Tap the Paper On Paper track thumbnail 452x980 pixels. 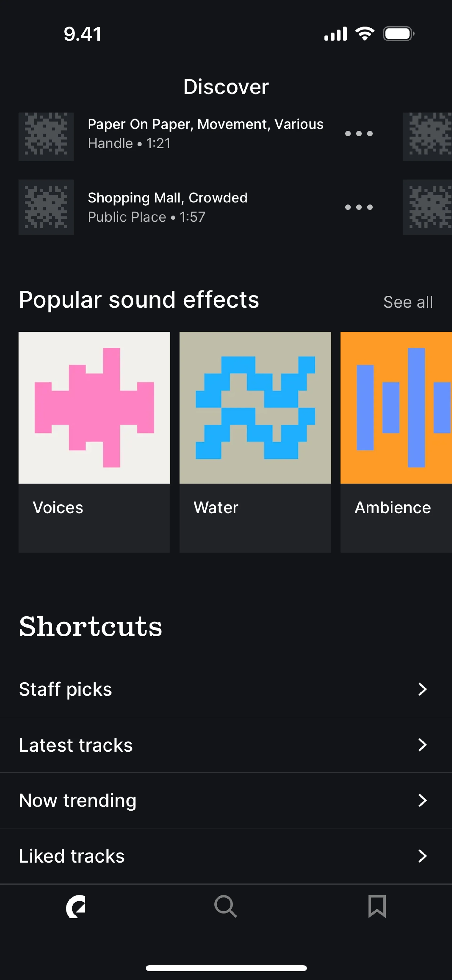pyautogui.click(x=46, y=137)
